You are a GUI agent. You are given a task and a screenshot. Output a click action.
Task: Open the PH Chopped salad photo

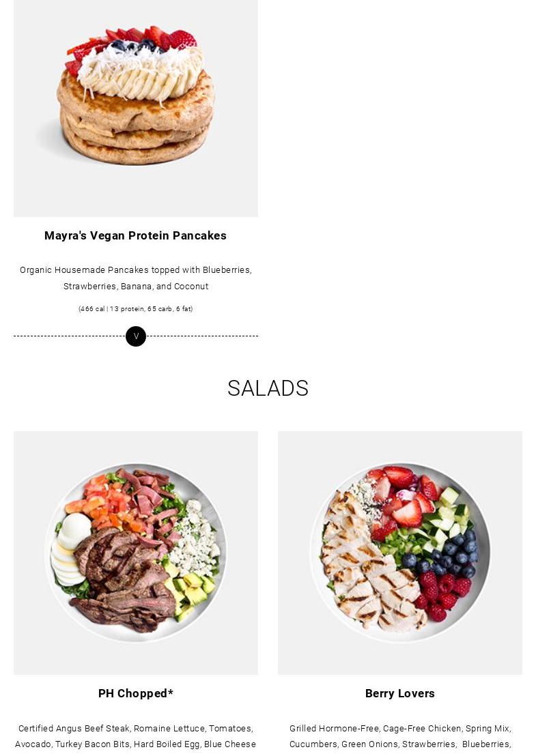[136, 553]
